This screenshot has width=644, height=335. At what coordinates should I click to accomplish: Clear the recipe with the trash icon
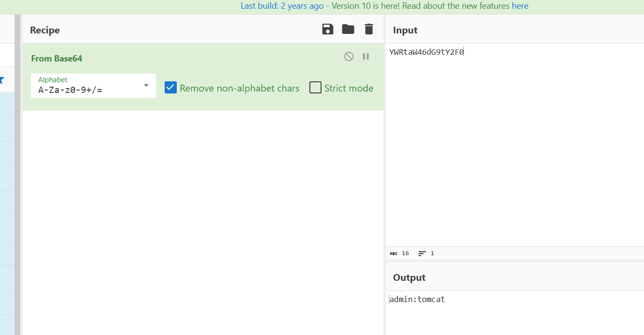(369, 30)
